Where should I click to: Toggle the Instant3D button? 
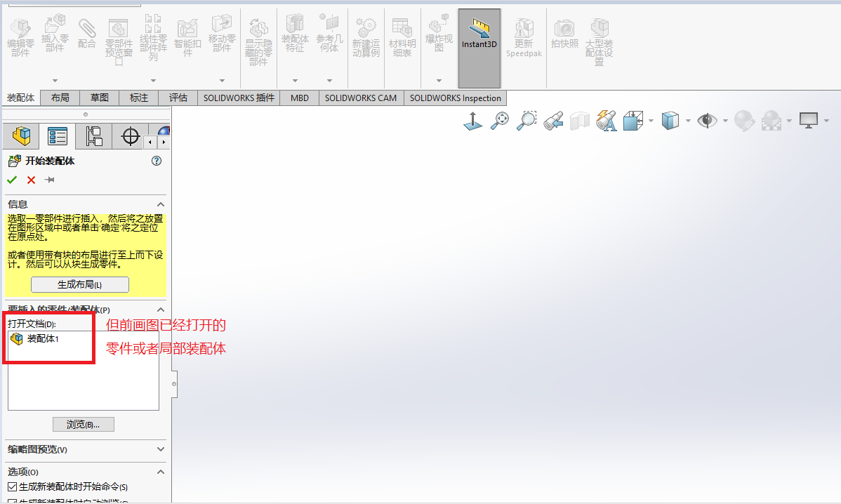(479, 48)
